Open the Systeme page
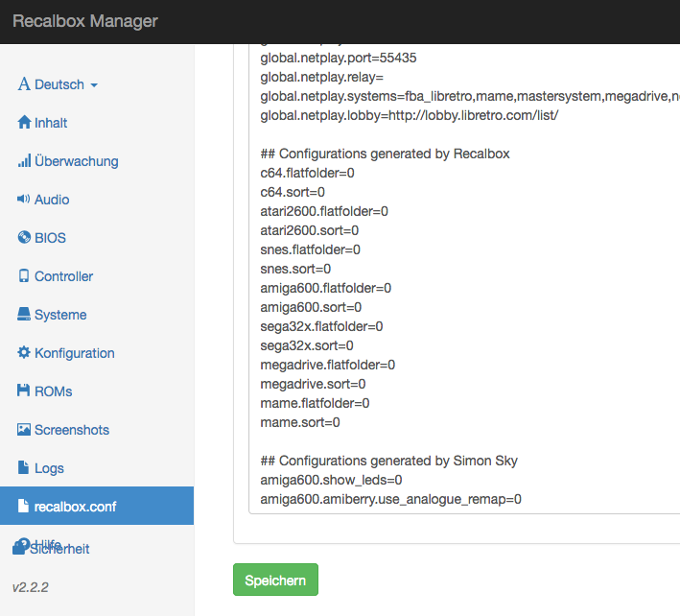The height and width of the screenshot is (616, 680). point(60,315)
